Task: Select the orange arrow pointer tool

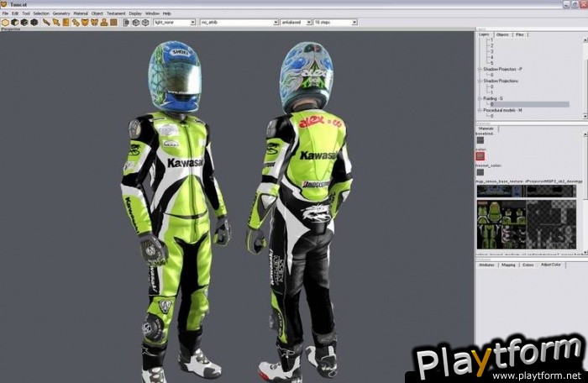Action: pyautogui.click(x=56, y=23)
